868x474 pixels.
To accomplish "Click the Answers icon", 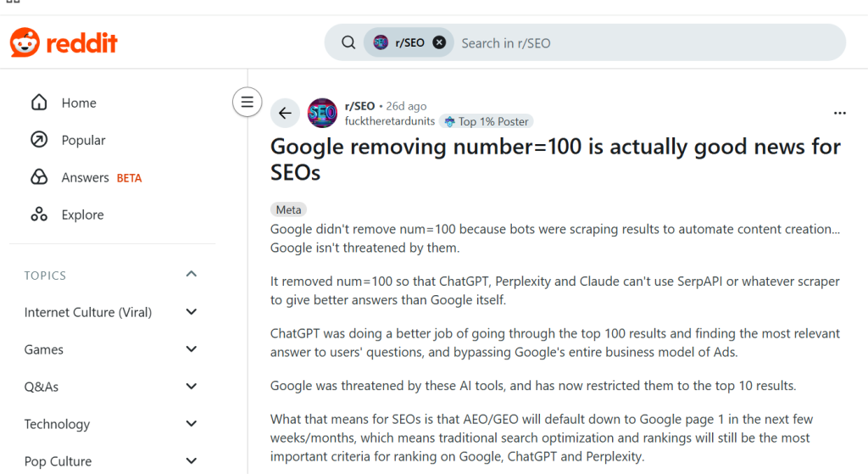I will pyautogui.click(x=39, y=177).
